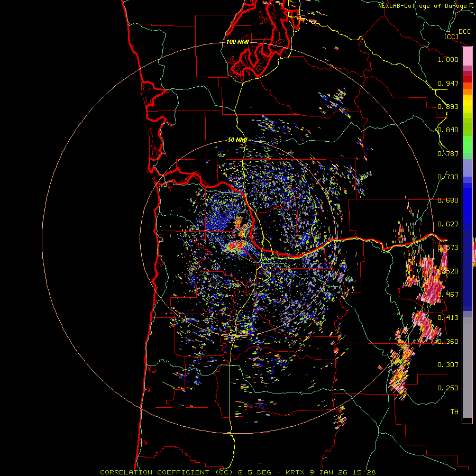Pick the orange segment of the color scale
This screenshot has width=476, height=476.
467,91
